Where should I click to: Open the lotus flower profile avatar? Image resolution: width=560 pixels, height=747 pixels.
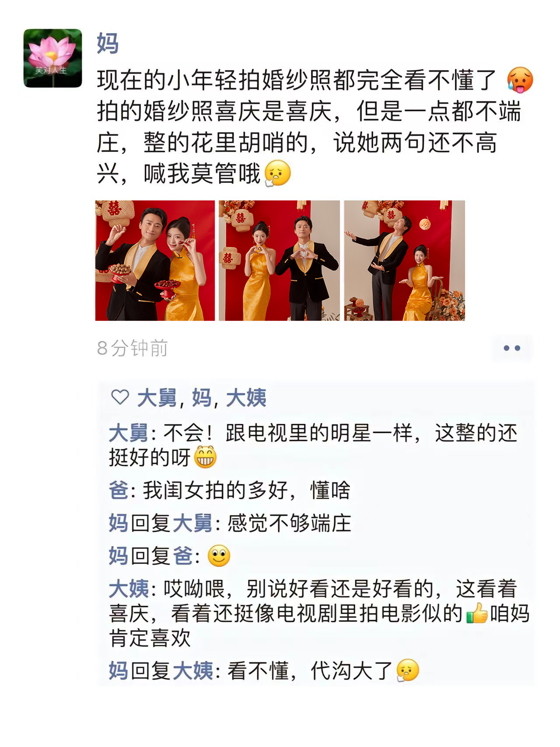[x=52, y=58]
